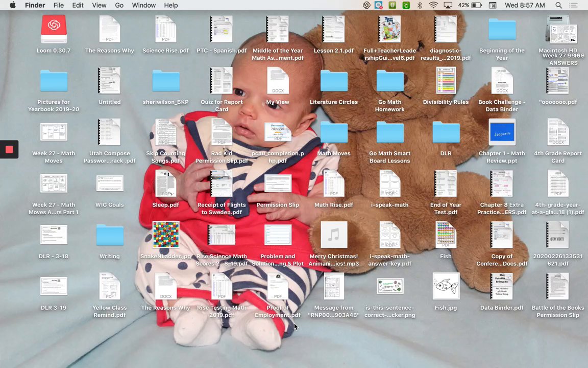Screen dimensions: 588x368
Task: Open Math Moves folder
Action: coord(333,132)
